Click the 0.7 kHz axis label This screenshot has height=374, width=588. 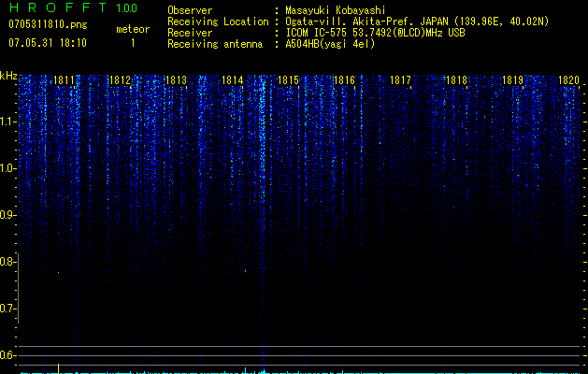(x=7, y=309)
